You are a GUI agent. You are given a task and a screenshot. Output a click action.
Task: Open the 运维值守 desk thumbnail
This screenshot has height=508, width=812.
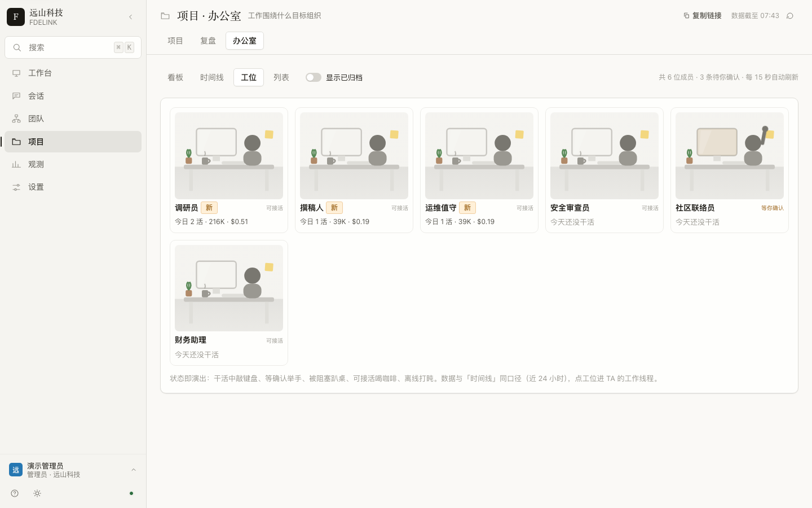click(479, 156)
